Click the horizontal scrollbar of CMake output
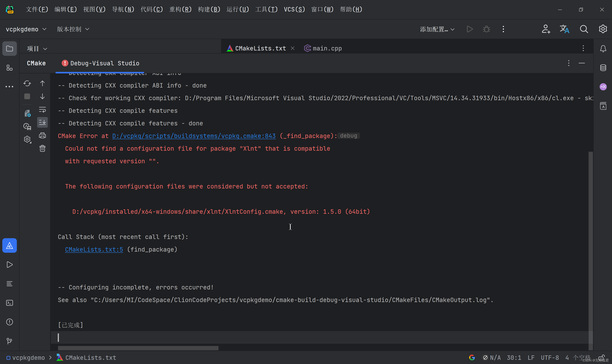612x364 pixels. pyautogui.click(x=138, y=348)
